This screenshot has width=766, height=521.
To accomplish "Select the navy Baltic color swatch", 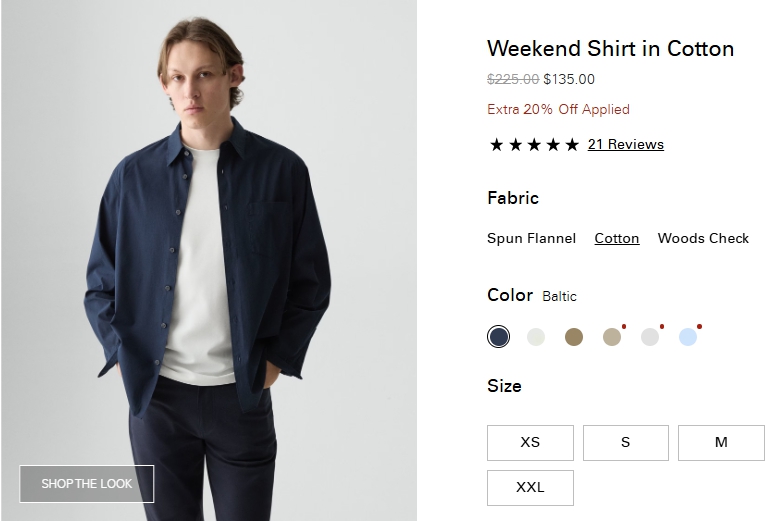I will tap(499, 337).
